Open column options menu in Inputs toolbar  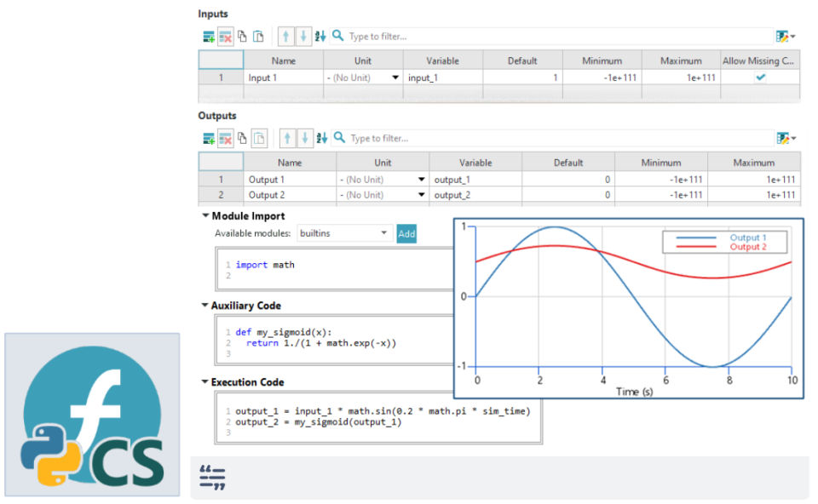tap(786, 37)
